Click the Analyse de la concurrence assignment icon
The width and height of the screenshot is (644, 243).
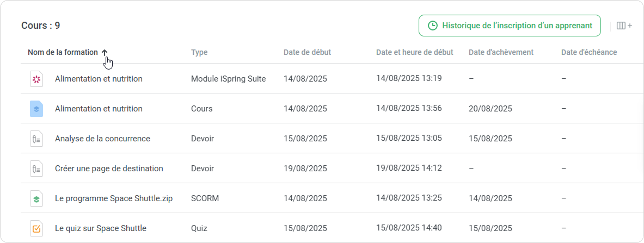(x=36, y=139)
